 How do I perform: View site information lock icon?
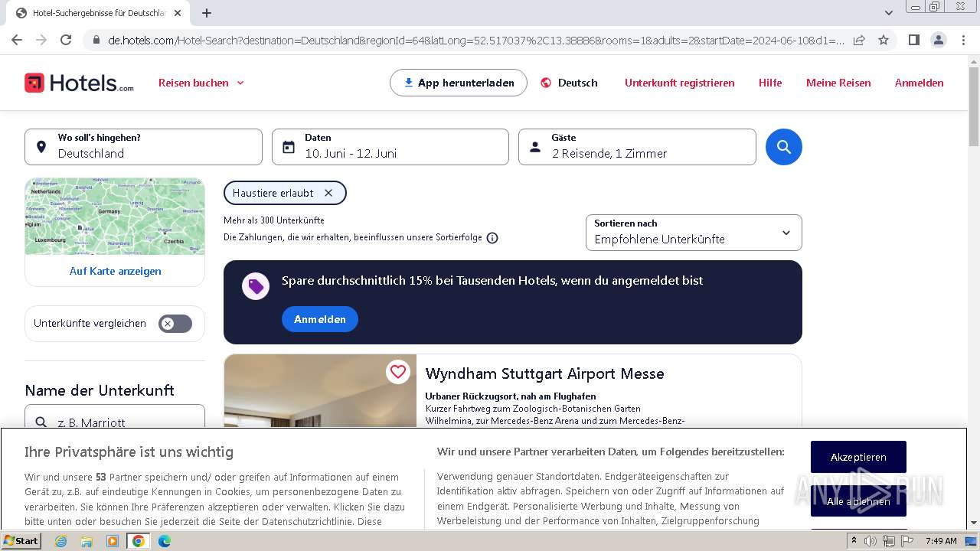[x=96, y=40]
